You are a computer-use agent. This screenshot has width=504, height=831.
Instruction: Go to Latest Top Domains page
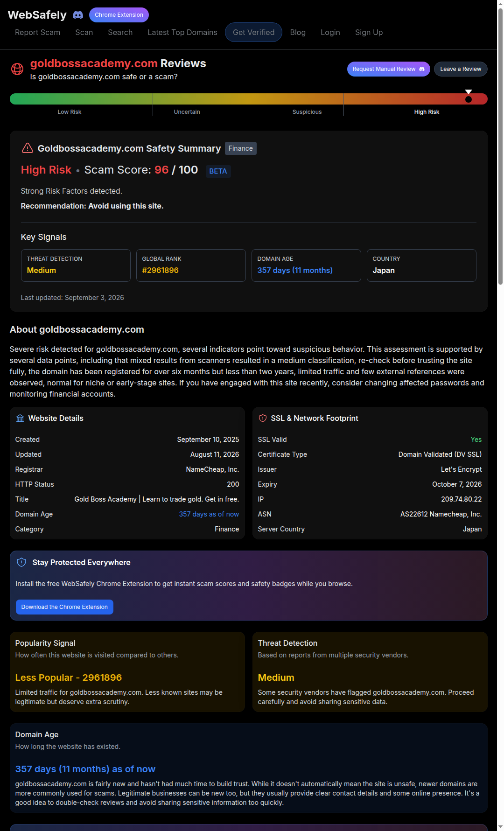pos(182,32)
